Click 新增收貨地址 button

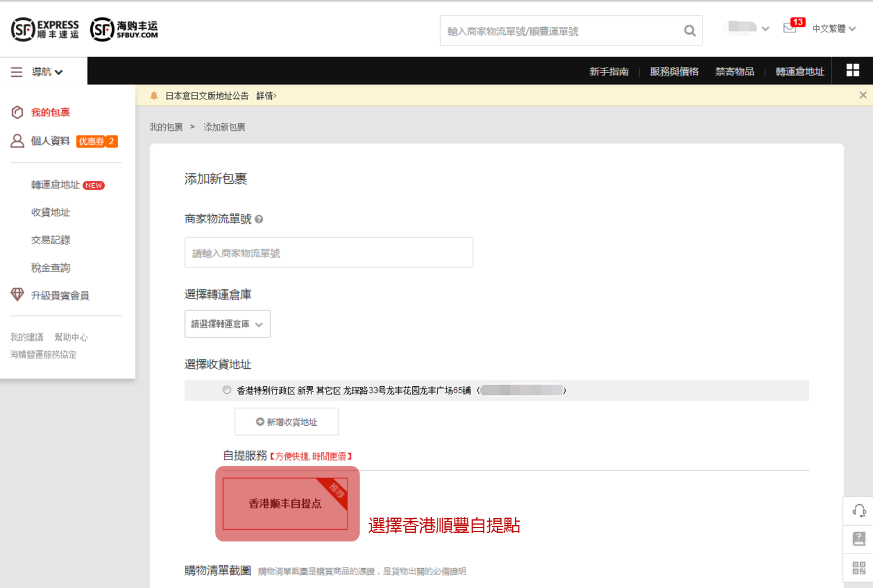pos(286,422)
